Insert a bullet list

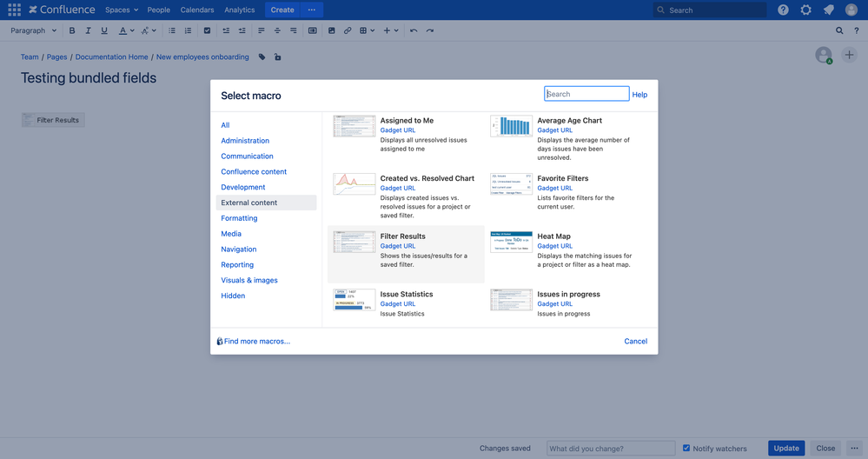coord(172,30)
